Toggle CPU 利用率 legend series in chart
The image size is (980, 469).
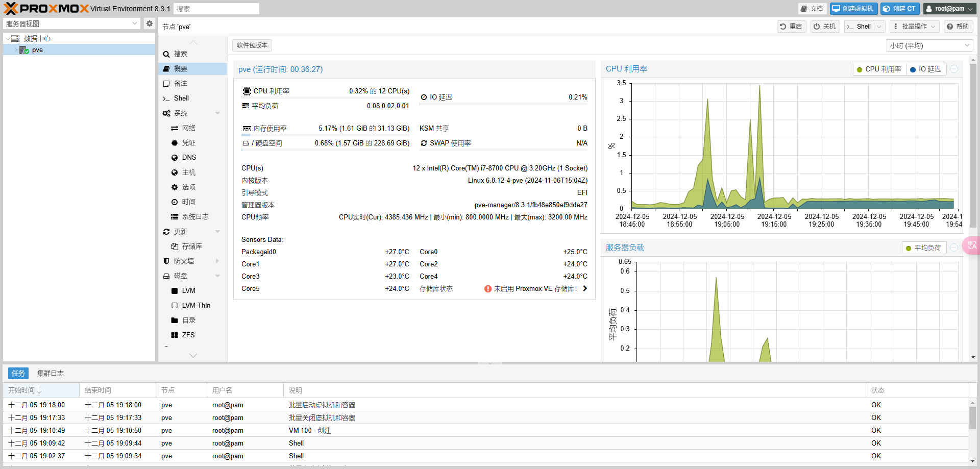(879, 69)
